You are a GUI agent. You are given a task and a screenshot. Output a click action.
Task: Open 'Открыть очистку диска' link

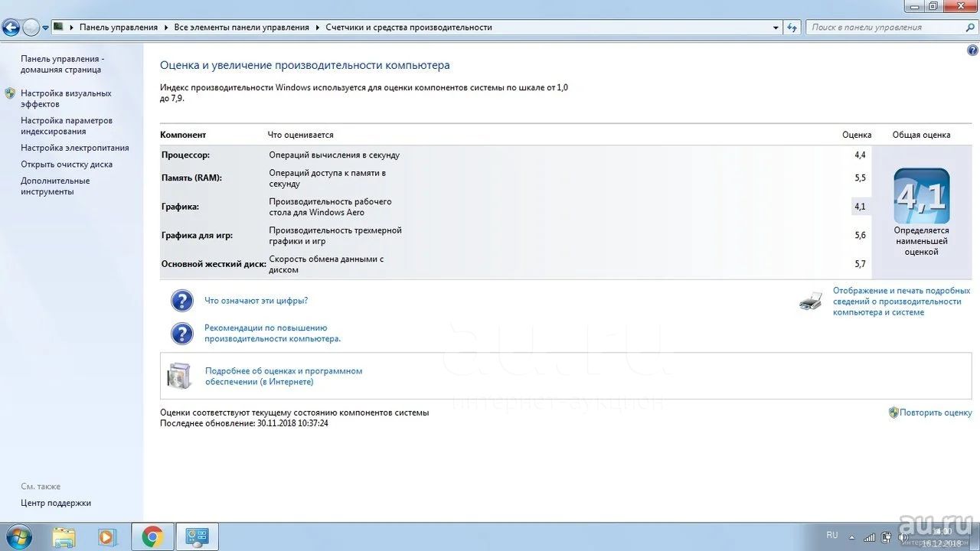(x=67, y=165)
